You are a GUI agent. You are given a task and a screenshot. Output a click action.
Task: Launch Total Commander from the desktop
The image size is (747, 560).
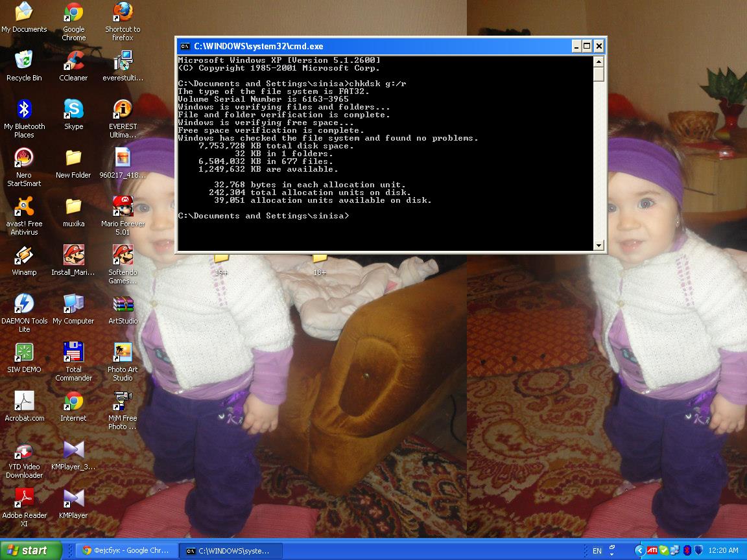click(73, 353)
